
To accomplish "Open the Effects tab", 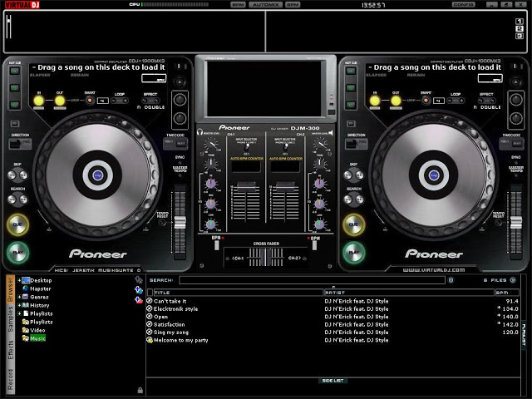I will 10,350.
